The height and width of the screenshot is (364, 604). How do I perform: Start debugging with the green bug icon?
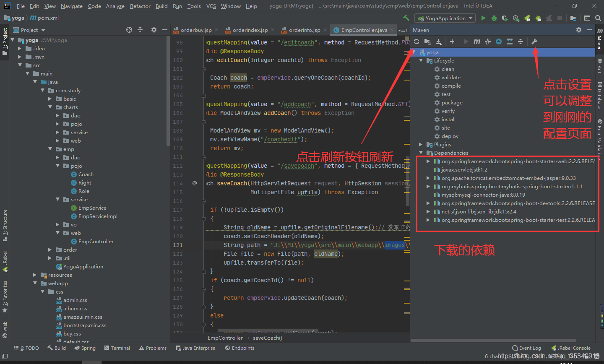click(494, 18)
